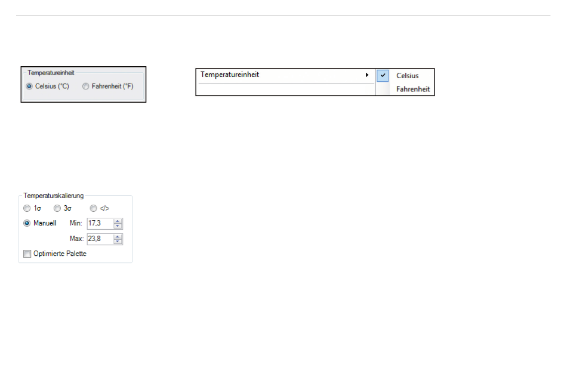Choose Celsius in the submenu
Screen dimensions: 567x392
tap(407, 76)
